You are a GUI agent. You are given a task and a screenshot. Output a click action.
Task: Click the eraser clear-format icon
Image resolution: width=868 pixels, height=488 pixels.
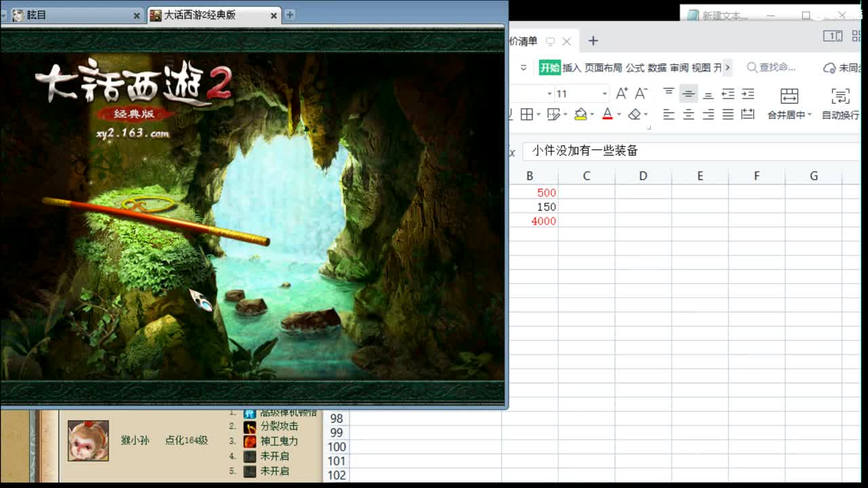coord(634,115)
